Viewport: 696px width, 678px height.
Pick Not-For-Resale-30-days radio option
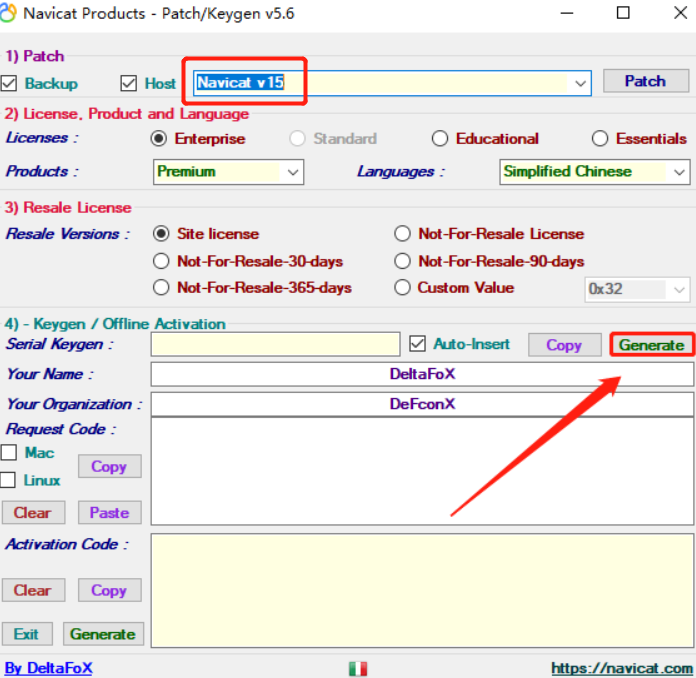[x=161, y=261]
